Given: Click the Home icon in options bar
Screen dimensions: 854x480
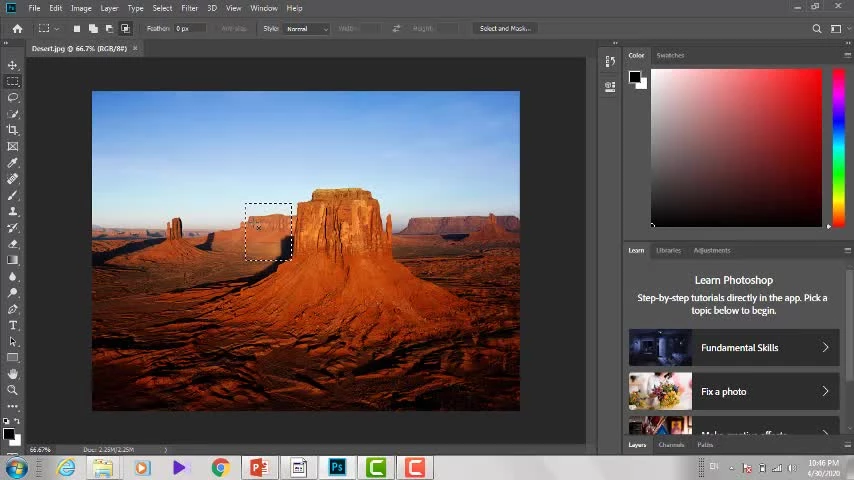Looking at the screenshot, I should coord(17,29).
